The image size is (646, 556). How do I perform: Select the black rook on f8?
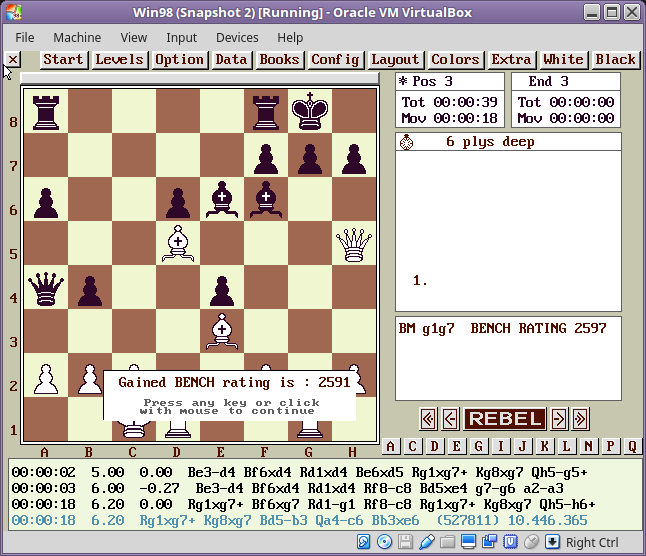(x=266, y=112)
